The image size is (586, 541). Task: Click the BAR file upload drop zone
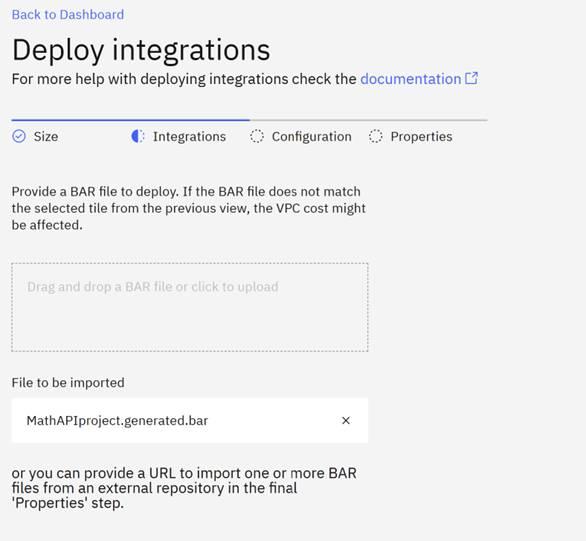point(190,307)
